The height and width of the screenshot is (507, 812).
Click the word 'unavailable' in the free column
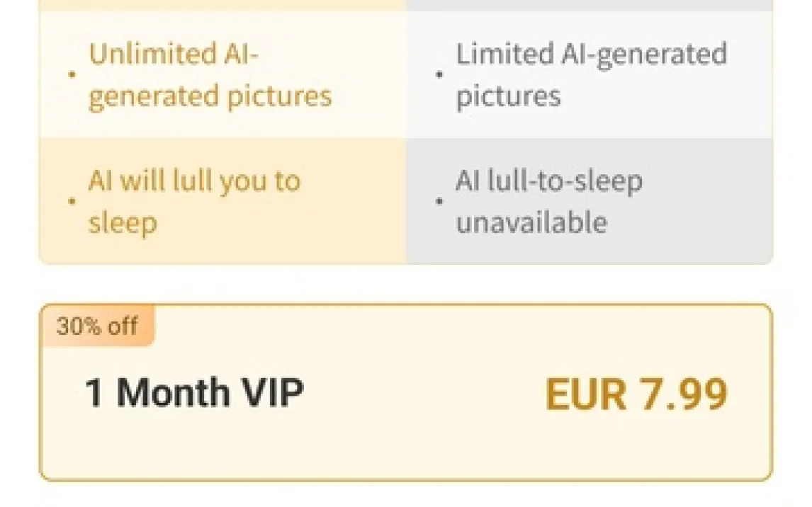(531, 223)
